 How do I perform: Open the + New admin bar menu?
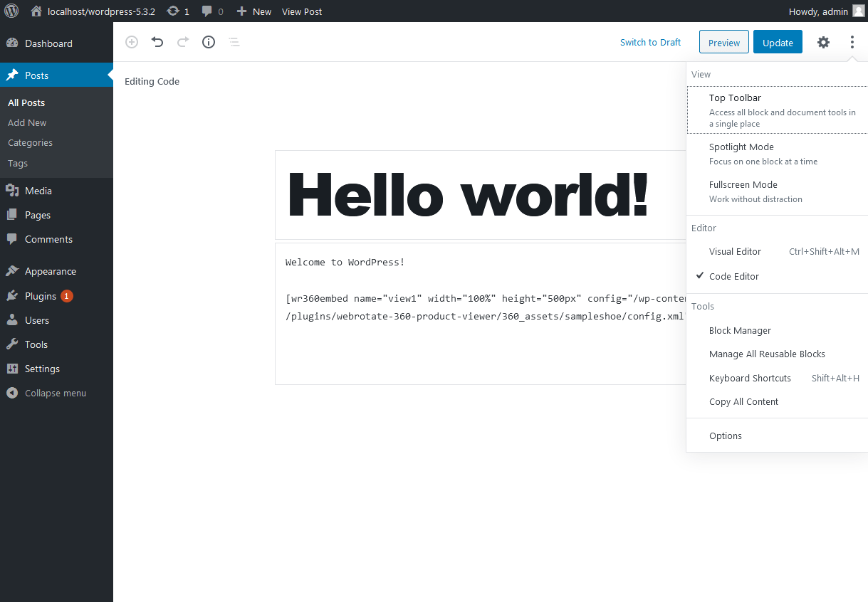click(253, 11)
